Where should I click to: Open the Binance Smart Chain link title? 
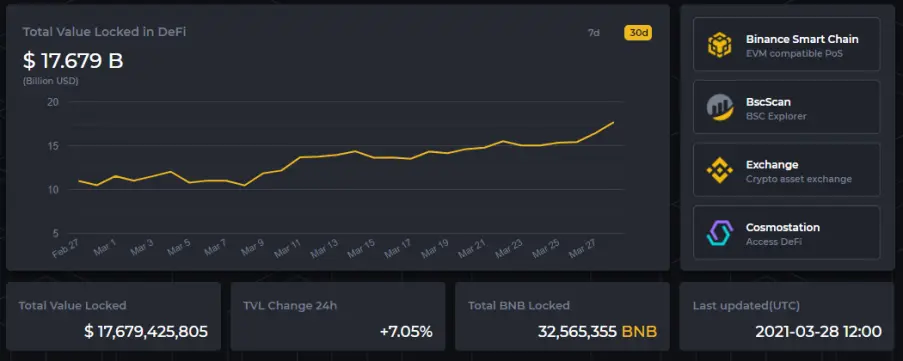coord(802,39)
